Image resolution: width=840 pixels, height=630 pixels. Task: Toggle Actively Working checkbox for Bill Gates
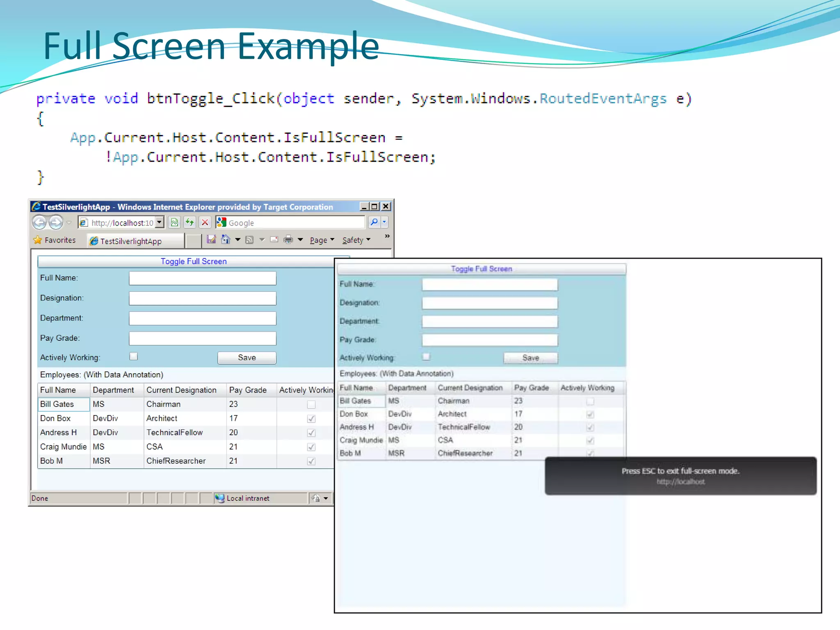tap(311, 405)
